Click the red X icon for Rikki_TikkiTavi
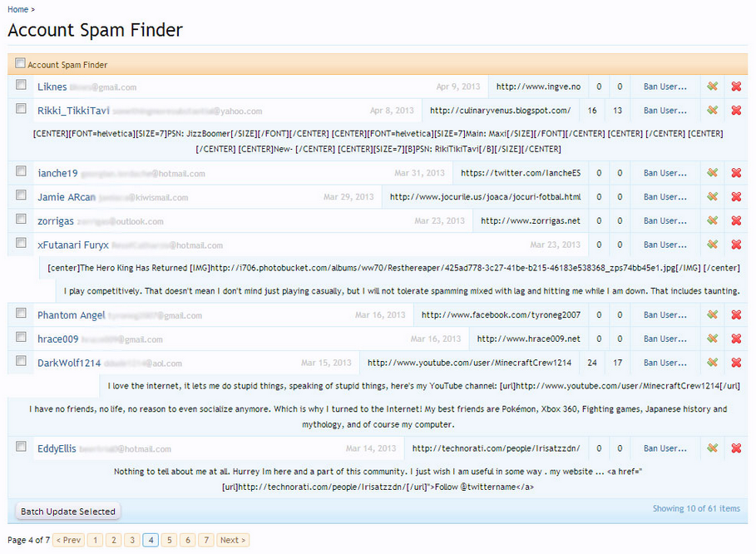Screen dimensions: 756x554 [x=736, y=111]
